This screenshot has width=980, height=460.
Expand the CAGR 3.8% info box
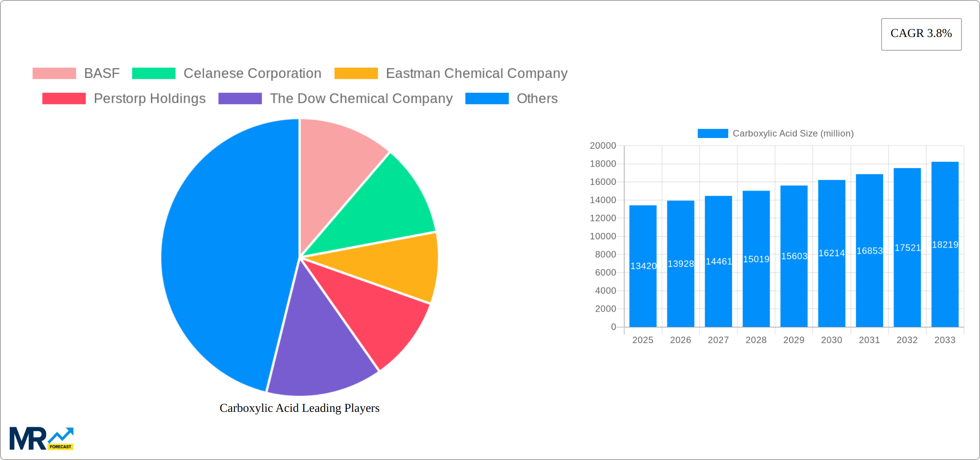coord(921,34)
